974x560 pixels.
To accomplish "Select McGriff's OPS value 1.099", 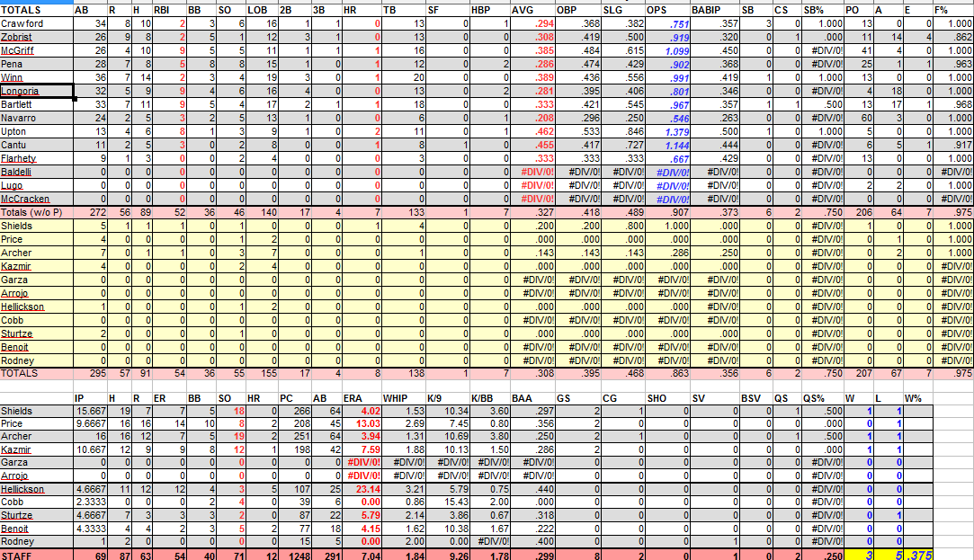I will [x=667, y=51].
